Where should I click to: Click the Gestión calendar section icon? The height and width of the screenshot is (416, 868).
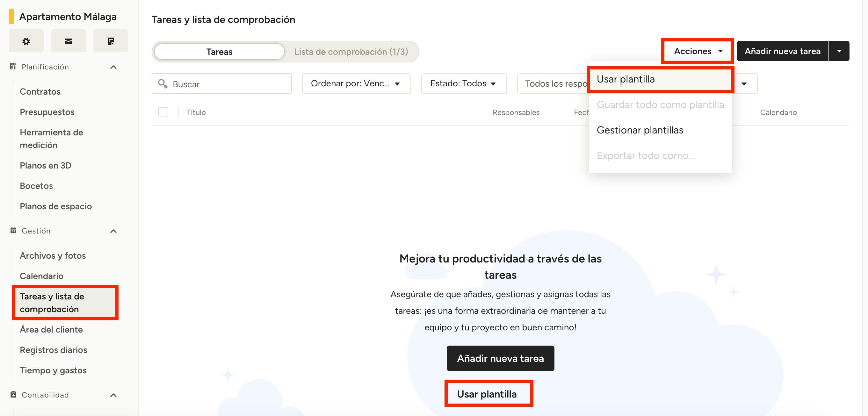(x=13, y=230)
